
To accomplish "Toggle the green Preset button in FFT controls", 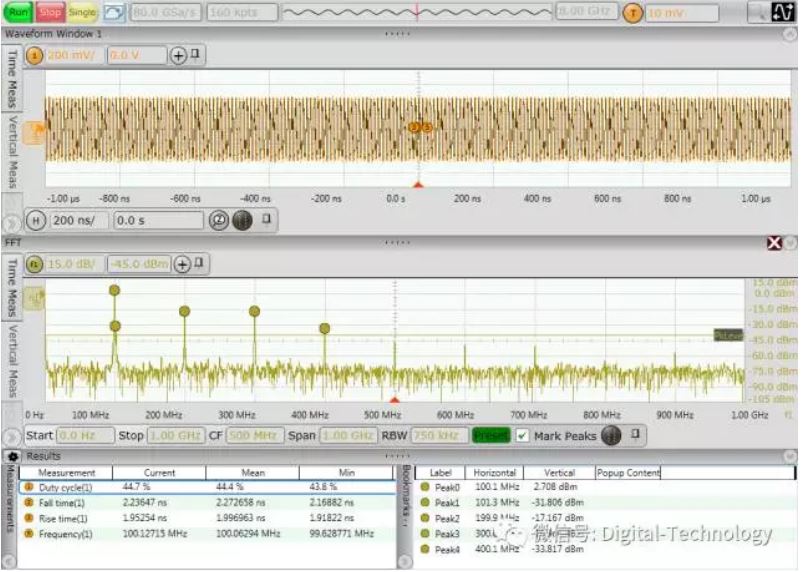I will [490, 436].
